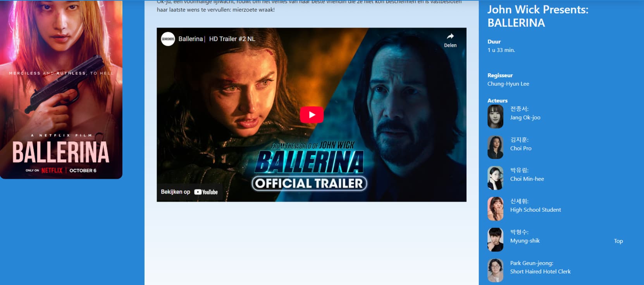
Task: Click actor name Park Geun-jeong
Action: (x=532, y=263)
